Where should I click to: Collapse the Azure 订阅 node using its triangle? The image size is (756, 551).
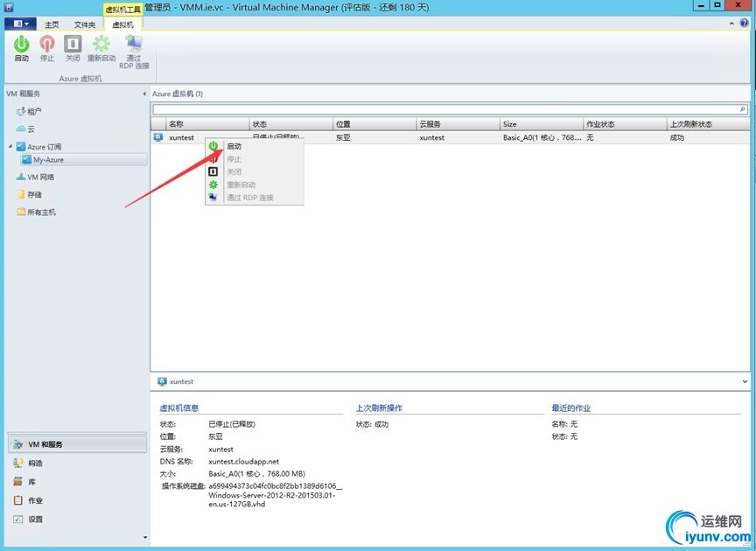pyautogui.click(x=10, y=146)
